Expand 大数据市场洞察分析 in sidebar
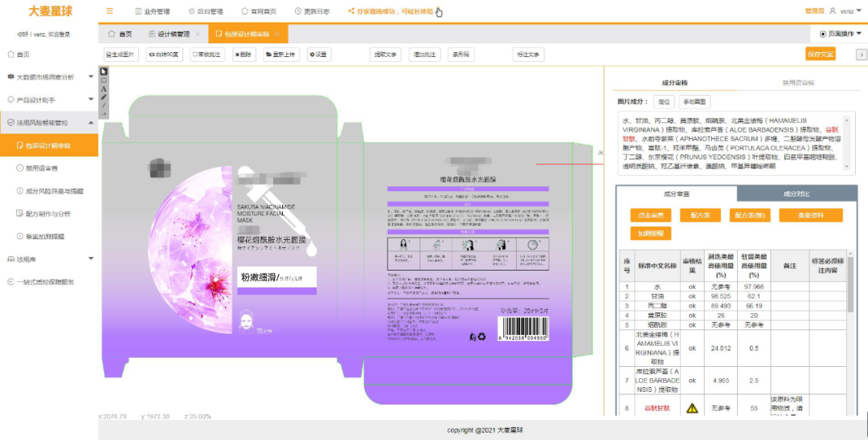 (49, 77)
